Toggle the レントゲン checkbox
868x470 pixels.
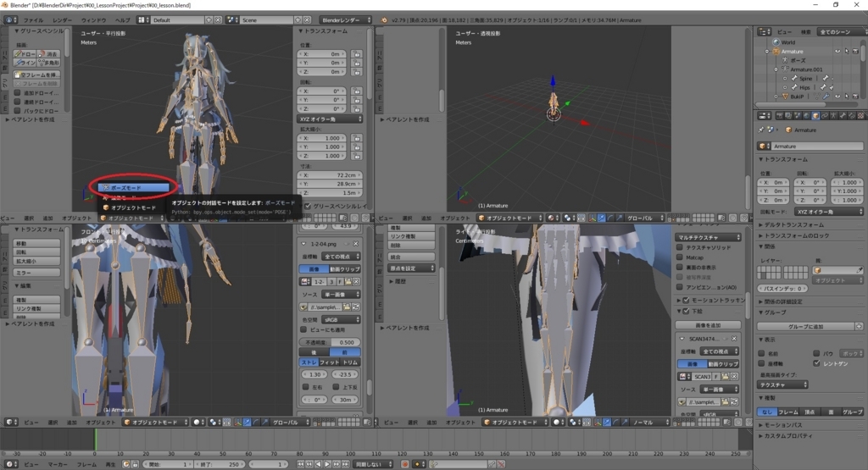pos(816,362)
